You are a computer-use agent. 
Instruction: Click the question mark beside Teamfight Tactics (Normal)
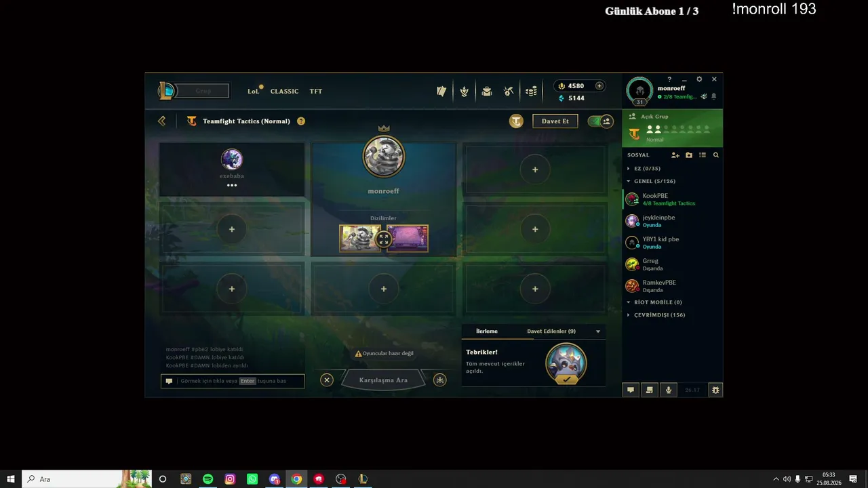[301, 121]
